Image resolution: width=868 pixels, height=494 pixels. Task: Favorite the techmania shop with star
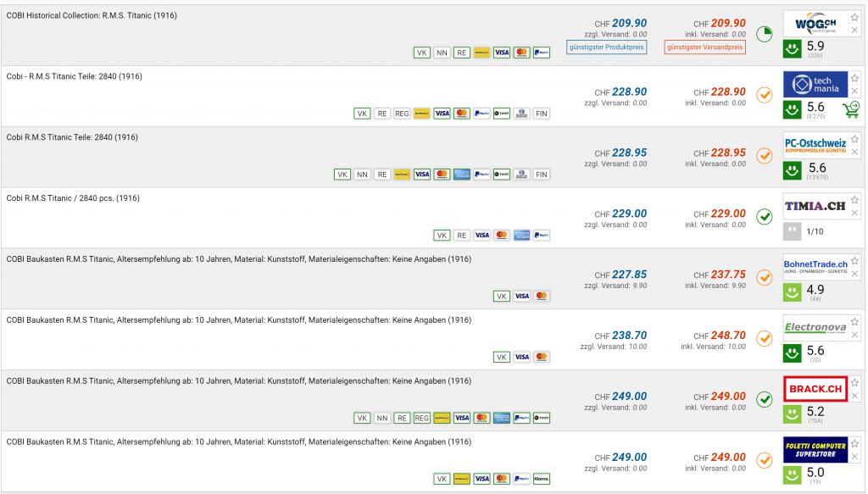tap(854, 79)
